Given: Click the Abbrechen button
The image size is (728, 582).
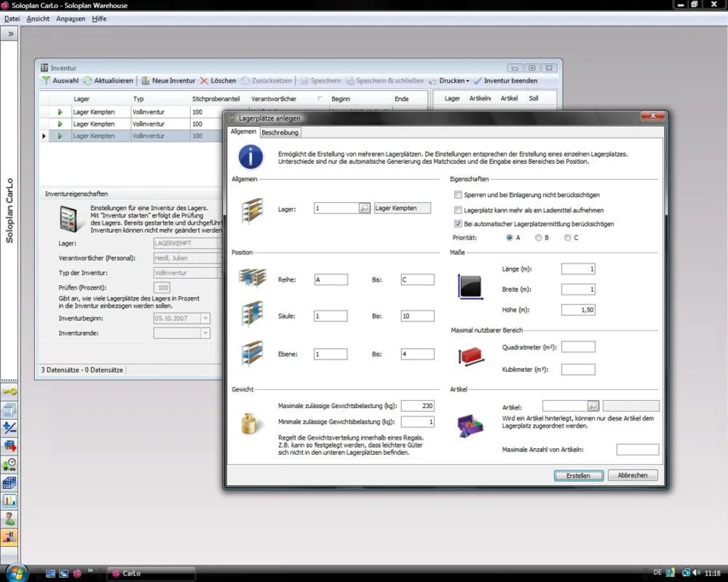Looking at the screenshot, I should coord(632,475).
